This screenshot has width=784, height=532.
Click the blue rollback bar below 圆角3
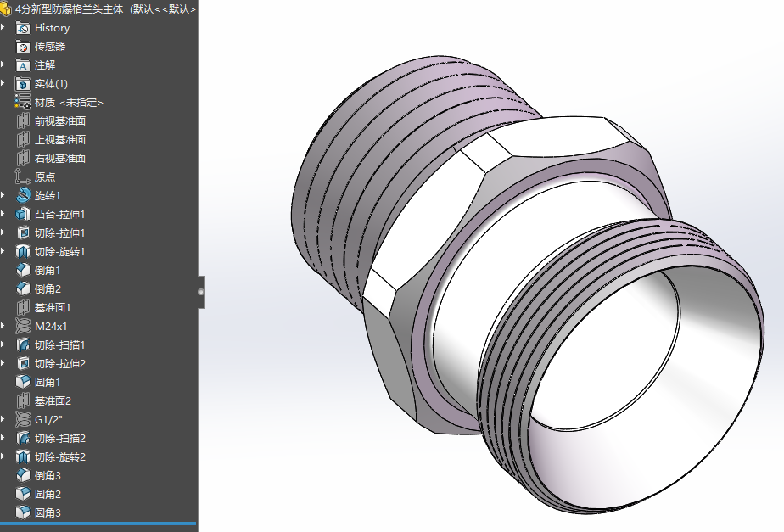(98, 524)
